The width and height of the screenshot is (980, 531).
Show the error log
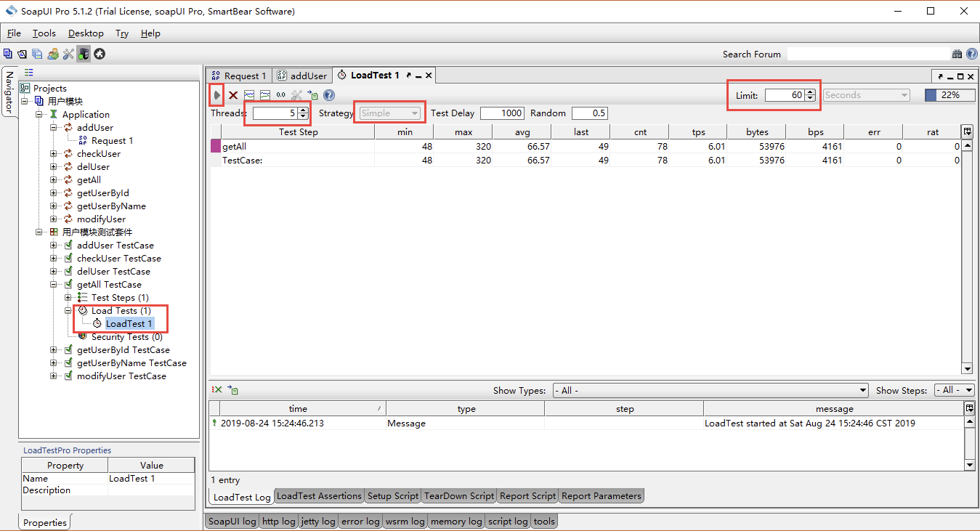[x=360, y=521]
